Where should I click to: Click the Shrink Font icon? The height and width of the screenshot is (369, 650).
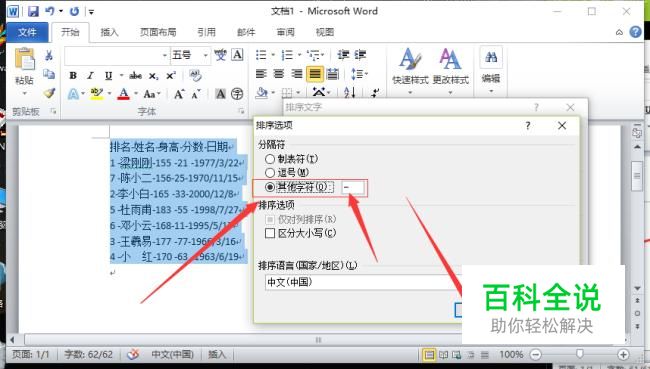pyautogui.click(x=196, y=94)
